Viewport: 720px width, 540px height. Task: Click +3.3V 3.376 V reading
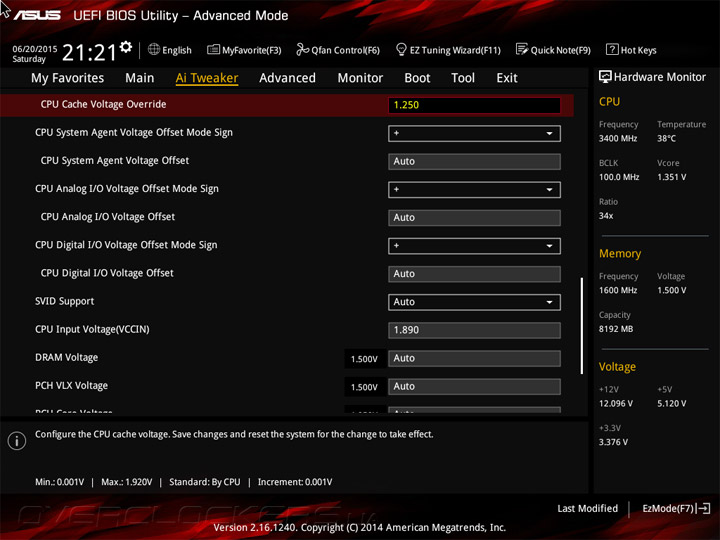(613, 442)
